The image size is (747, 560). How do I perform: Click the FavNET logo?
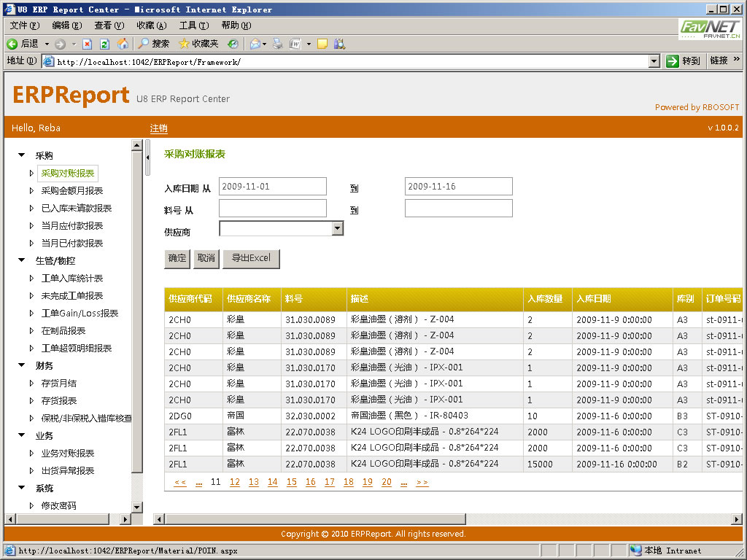tap(710, 28)
